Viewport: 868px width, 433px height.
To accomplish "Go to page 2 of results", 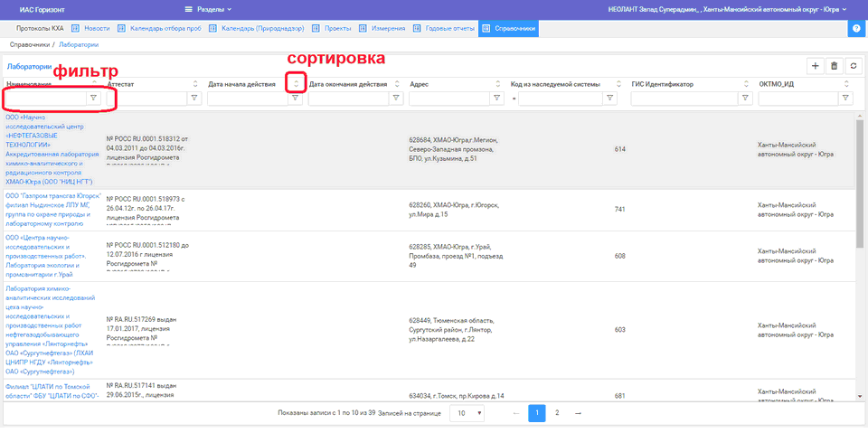I will click(x=557, y=413).
